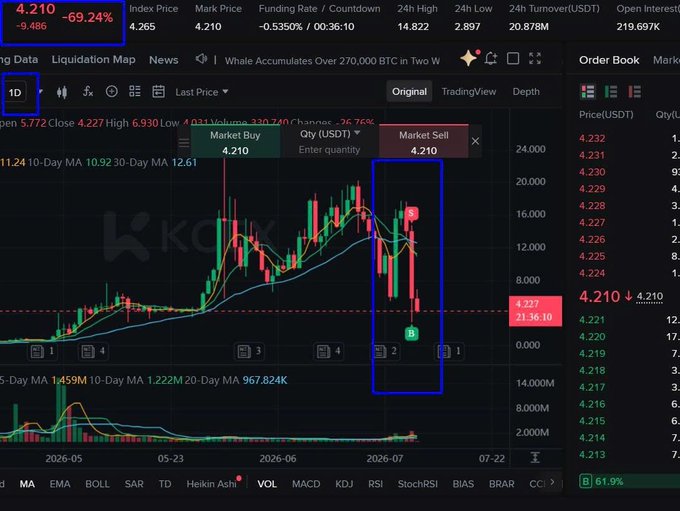Click the current price tag 4.227 on axis
680x511 pixels.
coord(535,311)
